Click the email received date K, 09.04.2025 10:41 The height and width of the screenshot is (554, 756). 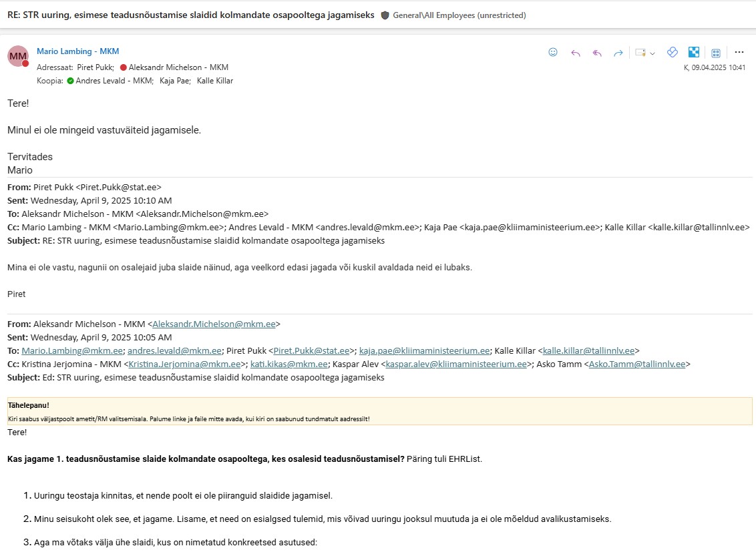[715, 68]
